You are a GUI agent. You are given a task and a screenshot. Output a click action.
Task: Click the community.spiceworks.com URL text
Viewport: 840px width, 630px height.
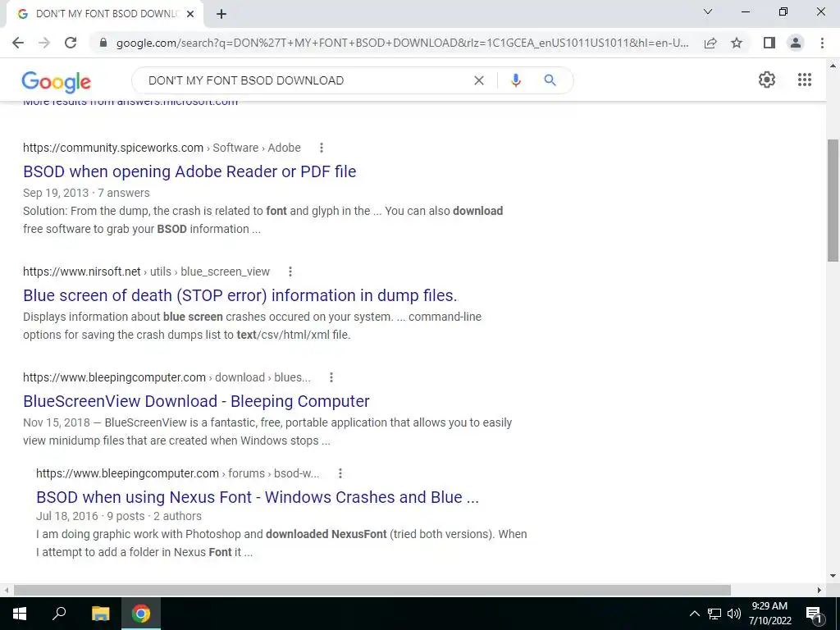[113, 148]
